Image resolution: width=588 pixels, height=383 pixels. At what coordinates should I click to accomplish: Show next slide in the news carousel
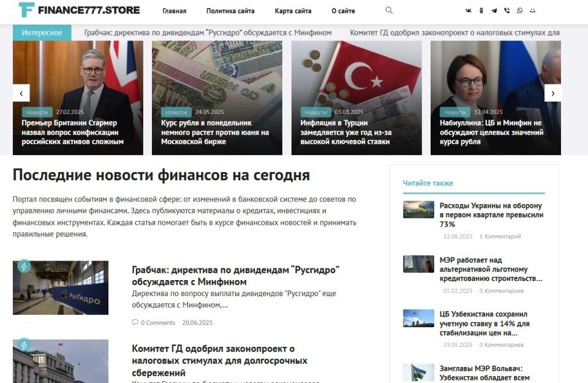pyautogui.click(x=552, y=93)
